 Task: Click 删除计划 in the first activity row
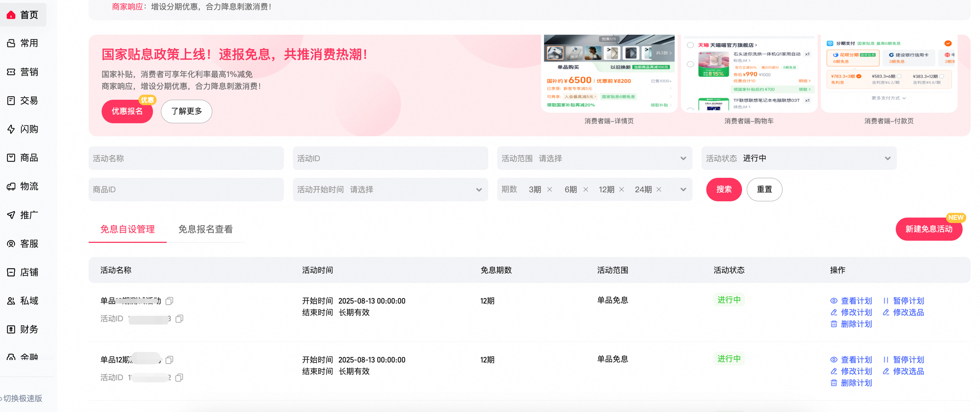point(851,324)
